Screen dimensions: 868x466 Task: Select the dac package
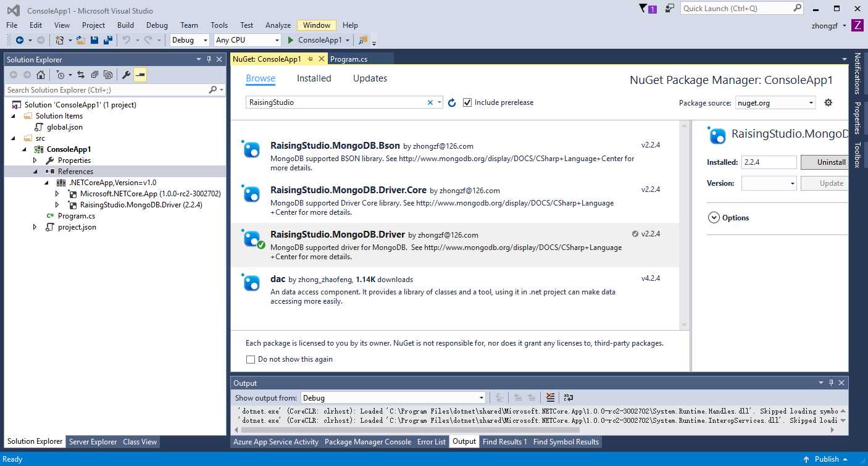pos(455,289)
